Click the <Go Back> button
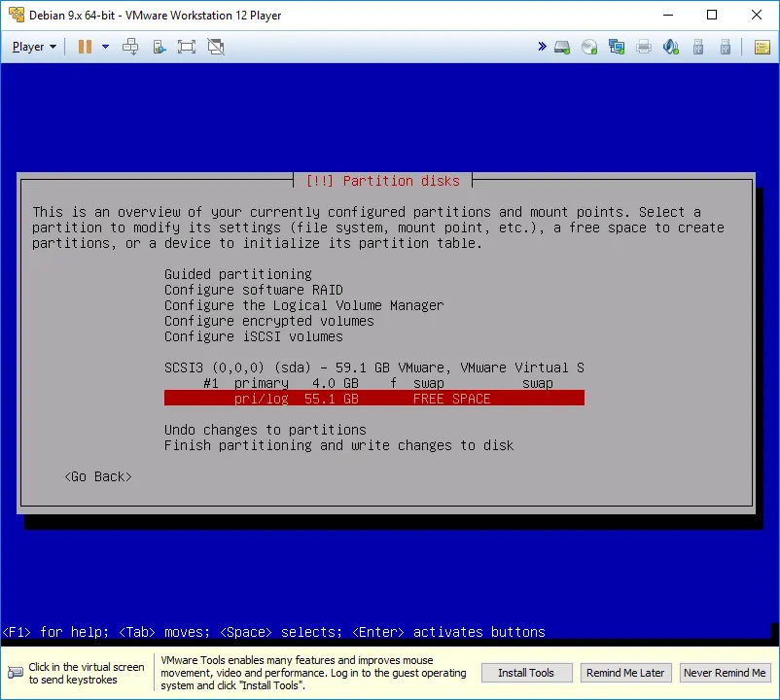The width and height of the screenshot is (780, 700). 98,476
